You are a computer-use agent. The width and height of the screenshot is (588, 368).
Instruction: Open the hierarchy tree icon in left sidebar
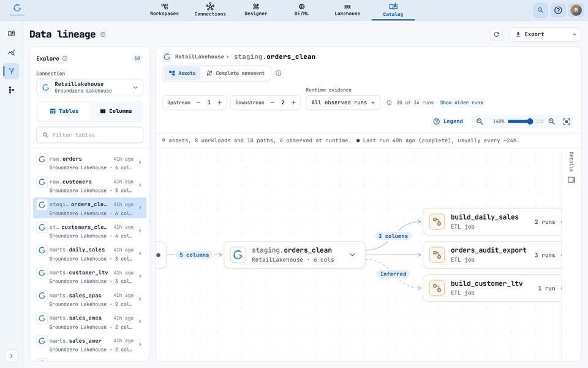(x=11, y=90)
